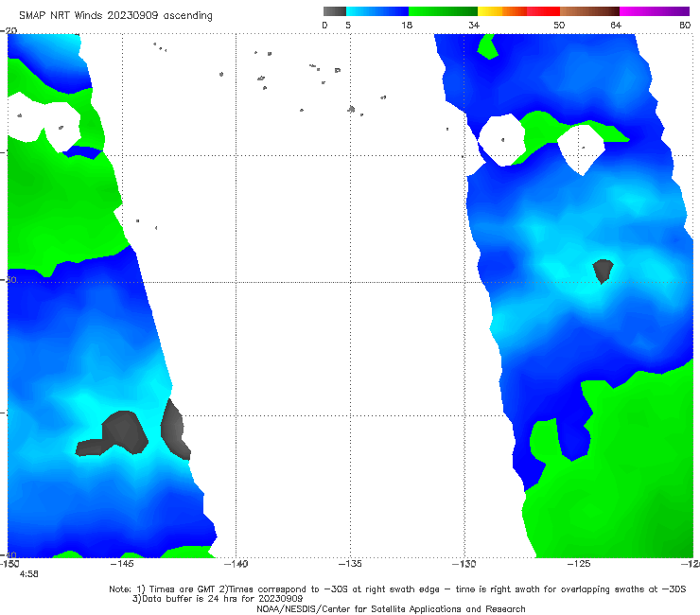Click the title SMAP NRT Winds 20230909 ascending
This screenshot has width=700, height=615.
(115, 16)
